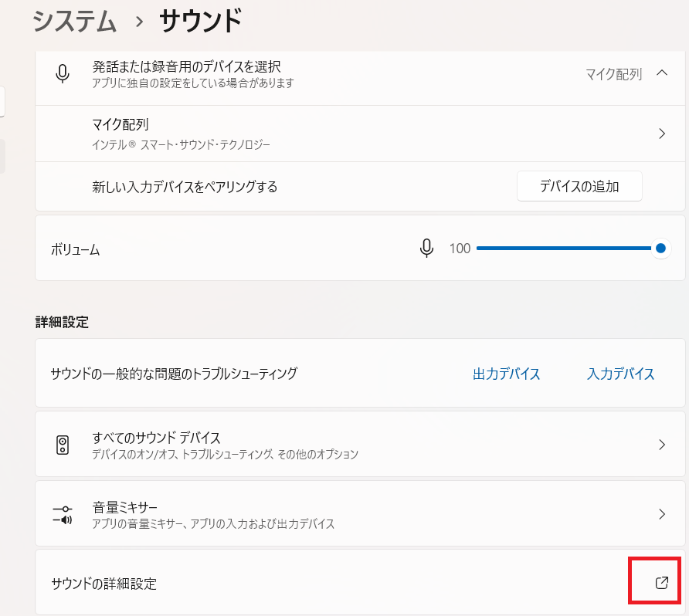Click the 音量ミキサー mixer icon

tap(63, 514)
